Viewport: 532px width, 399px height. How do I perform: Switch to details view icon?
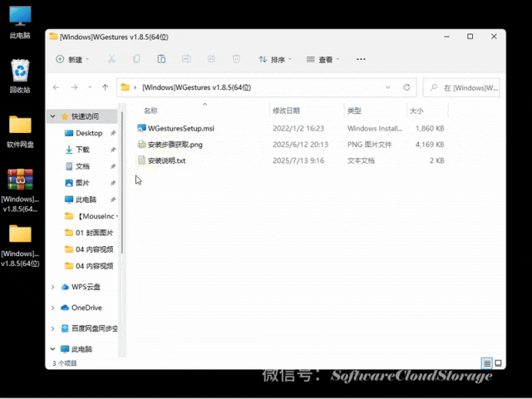(x=487, y=363)
